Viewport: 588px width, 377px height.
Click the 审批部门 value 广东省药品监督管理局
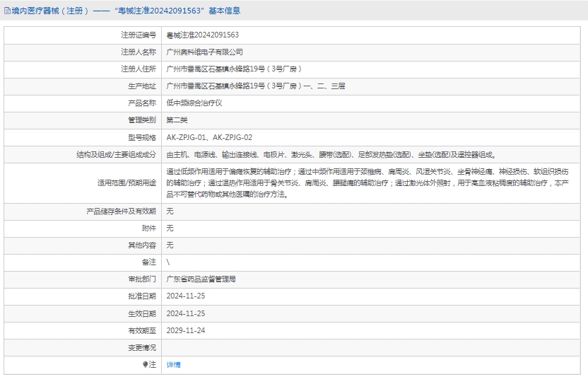(201, 279)
